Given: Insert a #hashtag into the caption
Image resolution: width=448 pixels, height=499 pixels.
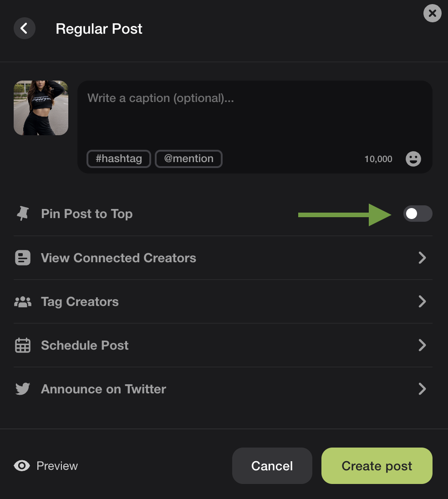Looking at the screenshot, I should coord(118,159).
